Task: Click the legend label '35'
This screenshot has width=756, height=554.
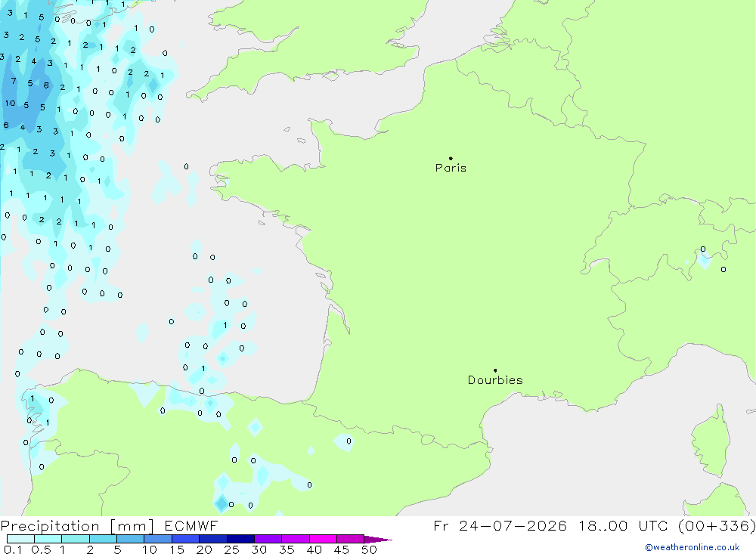Action: [287, 549]
